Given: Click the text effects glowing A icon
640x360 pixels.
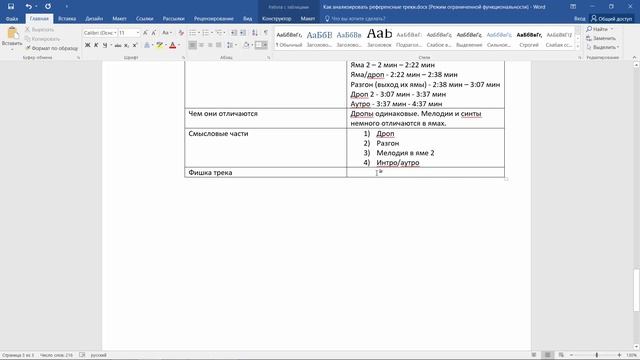Looking at the screenshot, I should click(x=147, y=45).
